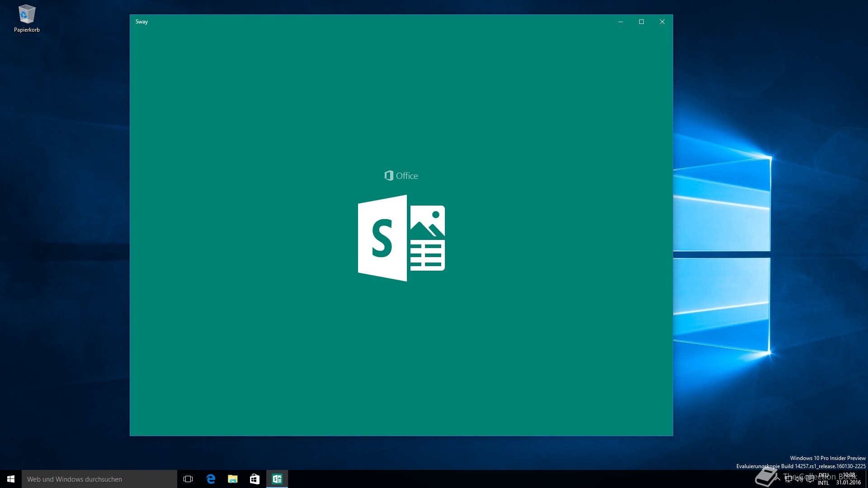Open the Windows Start menu
The image size is (868, 488).
11,479
